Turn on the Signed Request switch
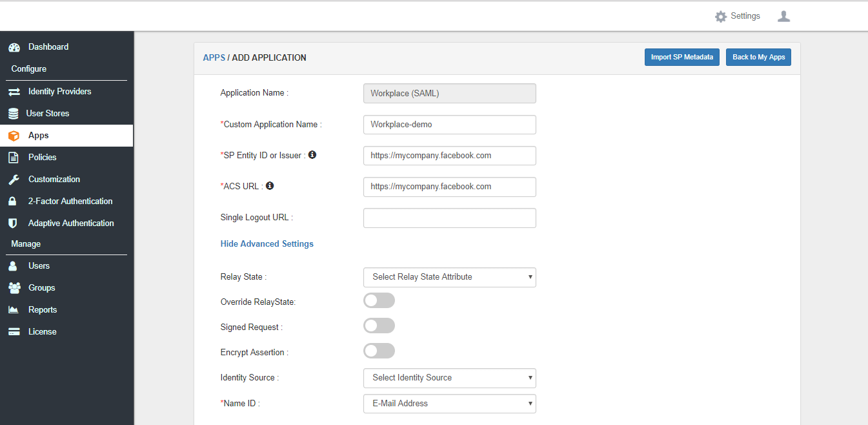This screenshot has width=868, height=425. pyautogui.click(x=379, y=326)
